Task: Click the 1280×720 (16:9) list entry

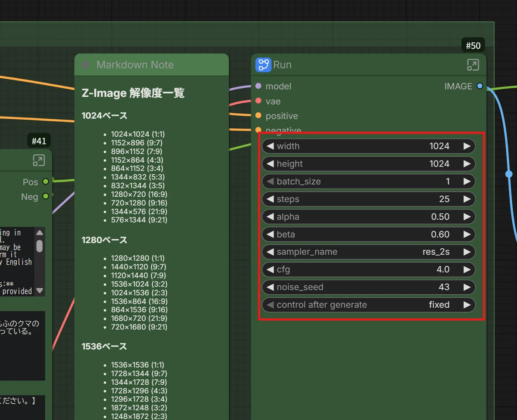Action: pos(139,194)
